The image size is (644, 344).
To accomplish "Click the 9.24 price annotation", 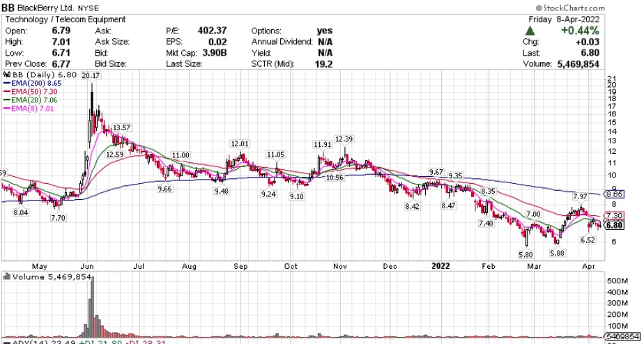I will pyautogui.click(x=268, y=194).
